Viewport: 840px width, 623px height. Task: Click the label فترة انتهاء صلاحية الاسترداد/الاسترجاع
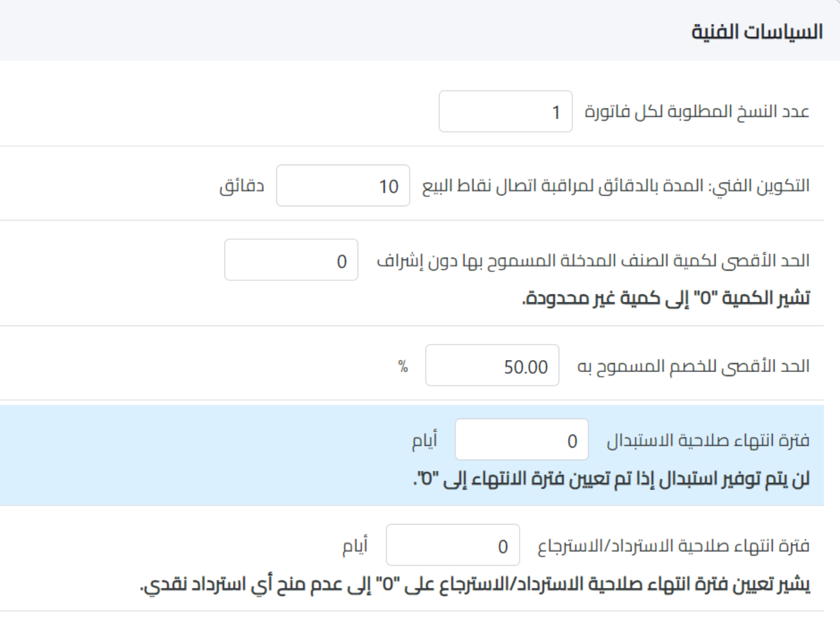pyautogui.click(x=673, y=545)
